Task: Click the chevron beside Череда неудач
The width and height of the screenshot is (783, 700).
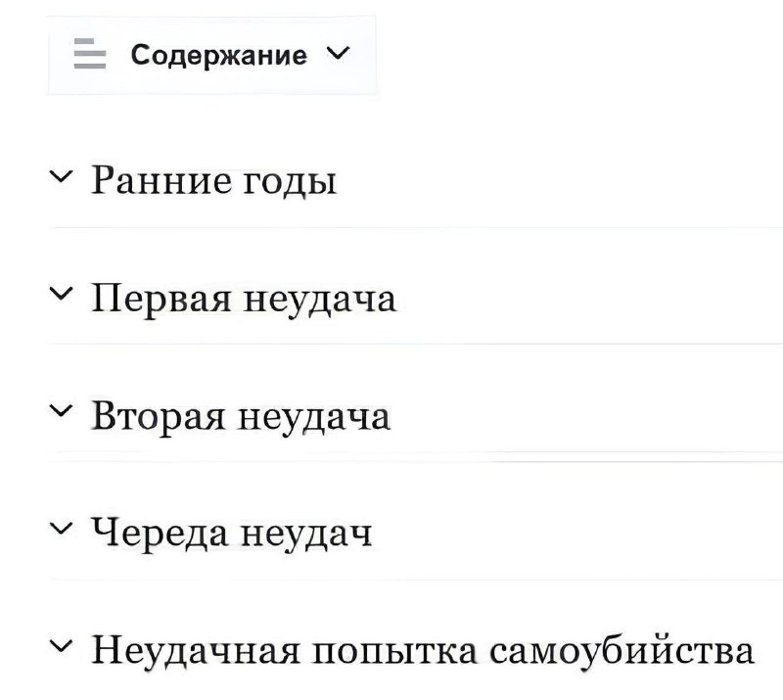Action: point(61,530)
